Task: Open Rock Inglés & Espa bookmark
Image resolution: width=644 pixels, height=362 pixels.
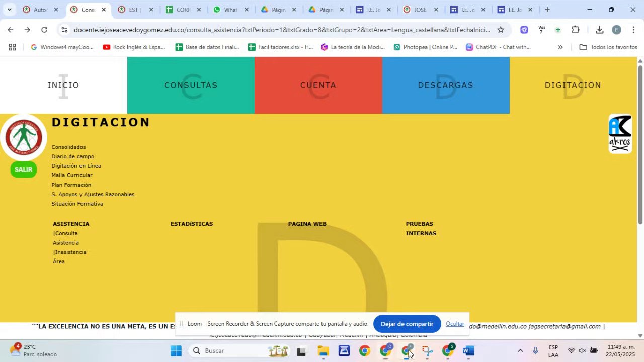Action: click(134, 47)
